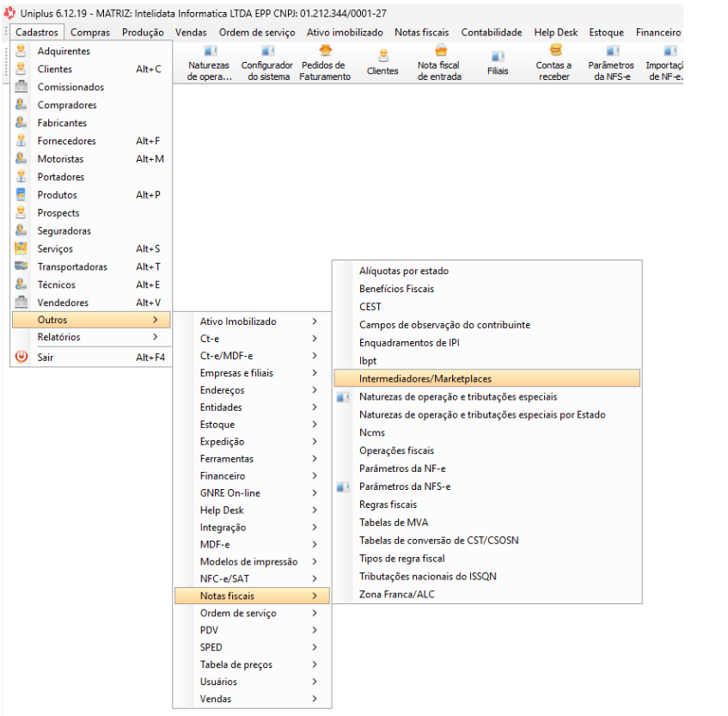Open Regras fiscais from Notas fiscais submenu
The height and width of the screenshot is (716, 728).
click(x=388, y=505)
